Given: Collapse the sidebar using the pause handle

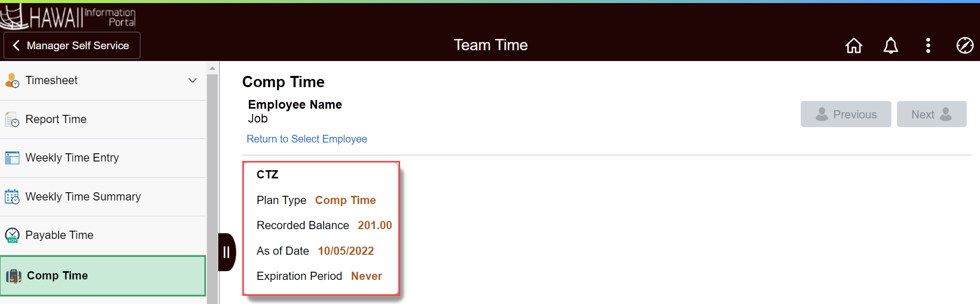Looking at the screenshot, I should (226, 252).
